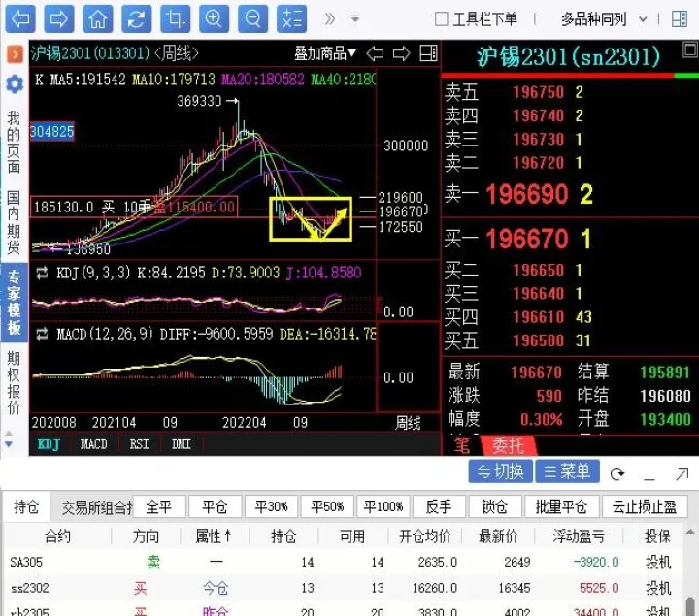Switch the KDJ indicator via its swap icon

[x=42, y=273]
